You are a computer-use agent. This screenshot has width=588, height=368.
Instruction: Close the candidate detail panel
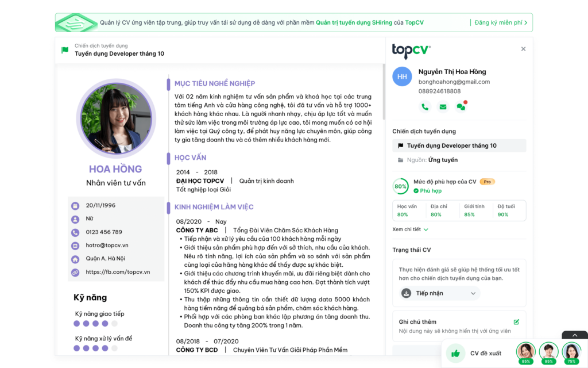tap(523, 49)
